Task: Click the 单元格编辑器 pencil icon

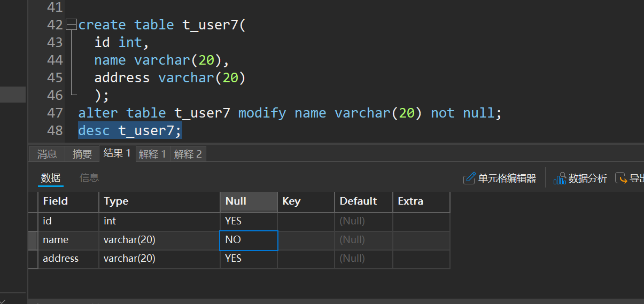Action: tap(469, 178)
